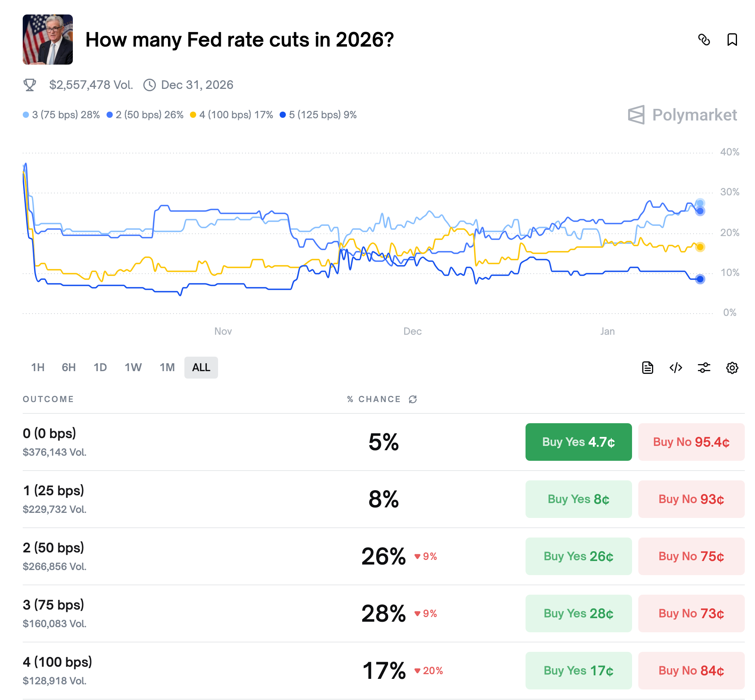The width and height of the screenshot is (755, 700).
Task: Open market rules via the document icon
Action: (647, 368)
